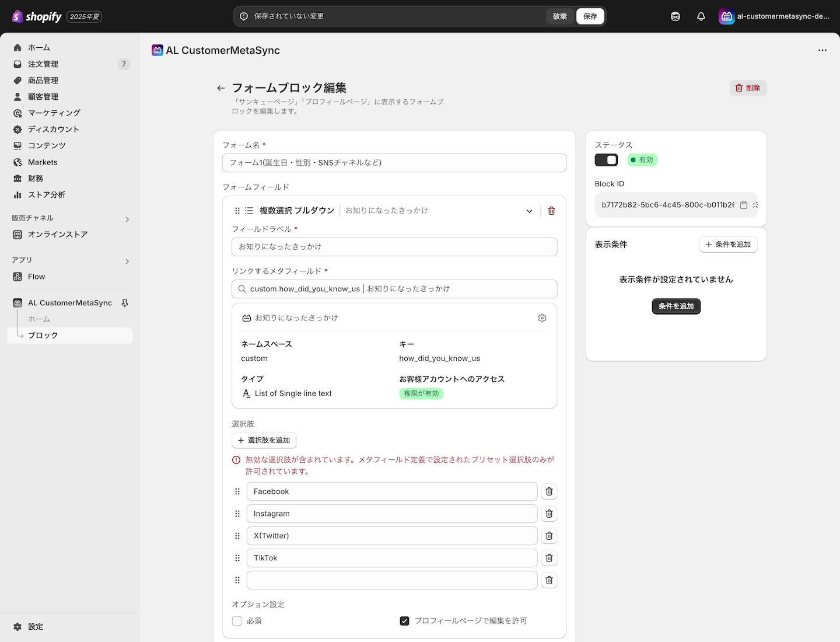840x642 pixels.
Task: Uncheck プロフィールページで編集を許可
Action: [x=404, y=621]
